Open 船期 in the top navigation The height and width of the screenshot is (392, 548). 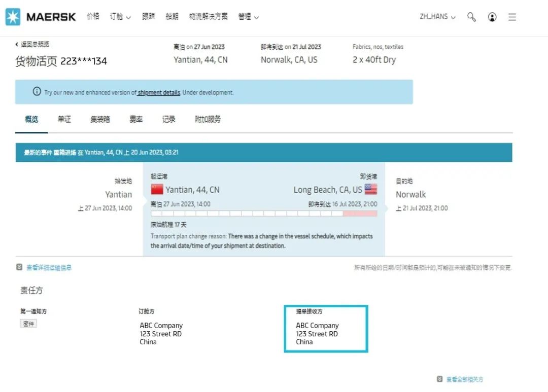pos(172,16)
